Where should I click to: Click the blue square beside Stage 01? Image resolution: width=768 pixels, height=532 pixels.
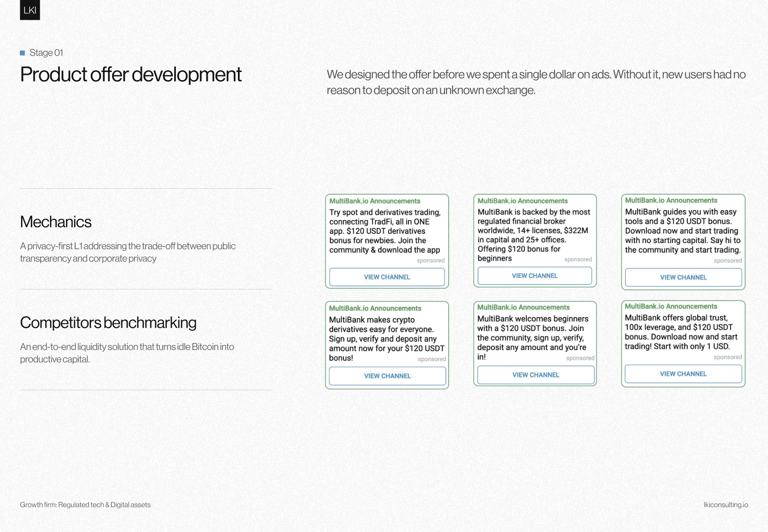click(22, 53)
